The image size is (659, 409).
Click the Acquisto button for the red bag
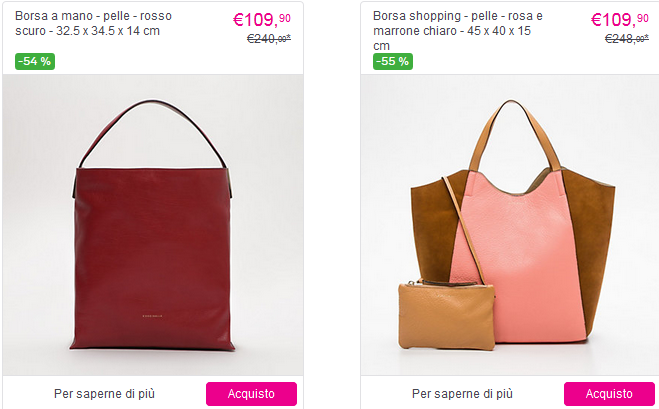[x=251, y=394]
